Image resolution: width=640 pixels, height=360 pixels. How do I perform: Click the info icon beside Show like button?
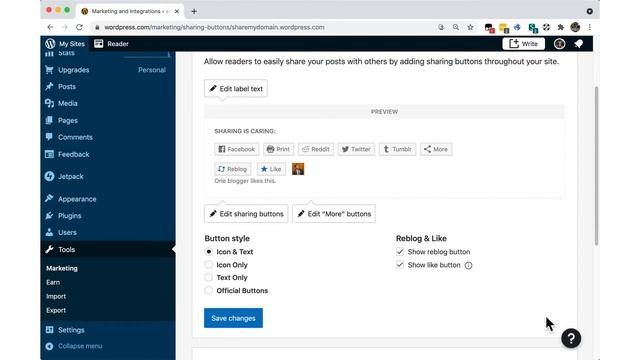pos(469,265)
